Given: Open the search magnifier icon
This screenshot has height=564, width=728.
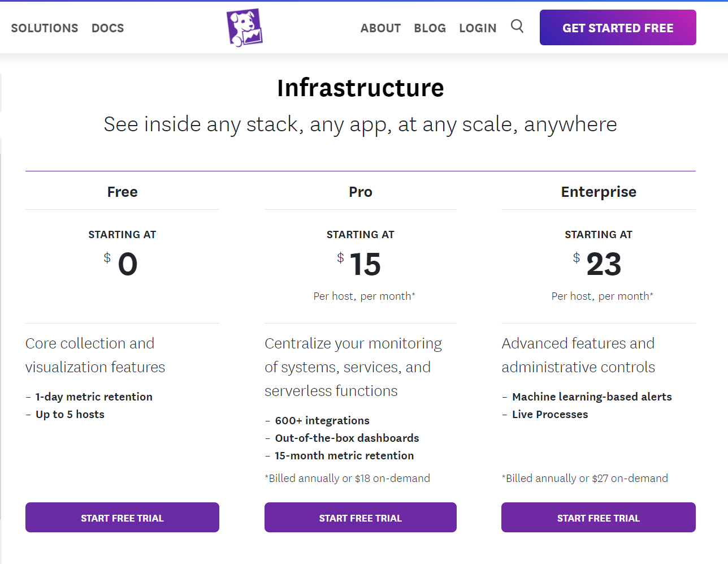Looking at the screenshot, I should click(517, 26).
